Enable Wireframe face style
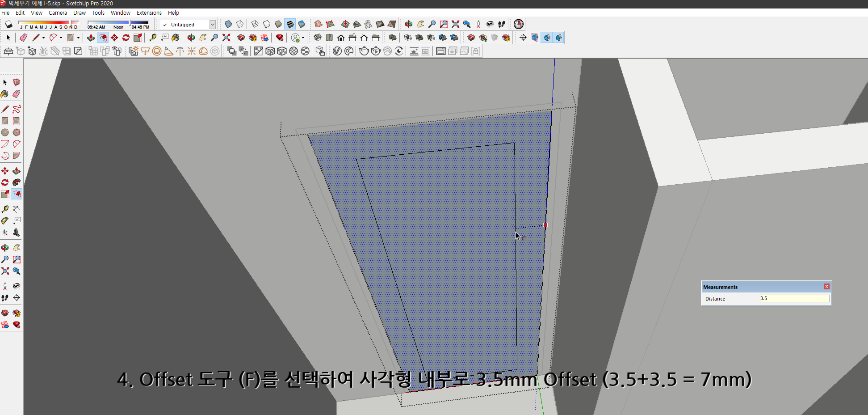This screenshot has height=415, width=868. (x=255, y=24)
